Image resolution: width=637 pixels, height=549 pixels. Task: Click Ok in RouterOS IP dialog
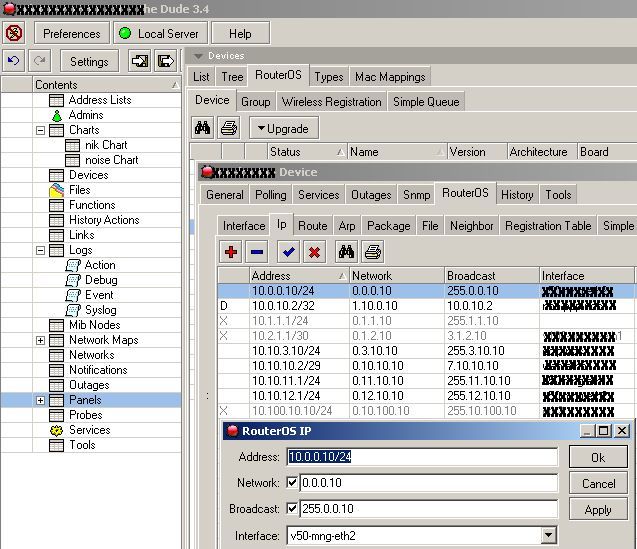pyautogui.click(x=598, y=457)
